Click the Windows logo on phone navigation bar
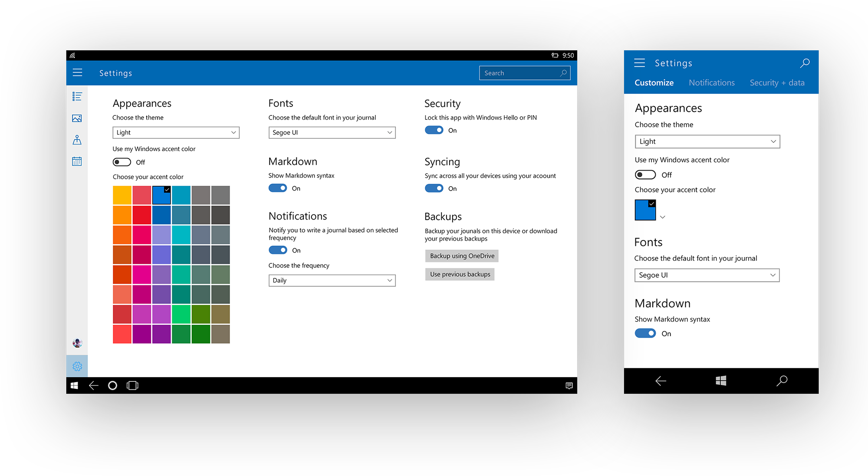Viewport: 868px width, 476px height. tap(721, 381)
